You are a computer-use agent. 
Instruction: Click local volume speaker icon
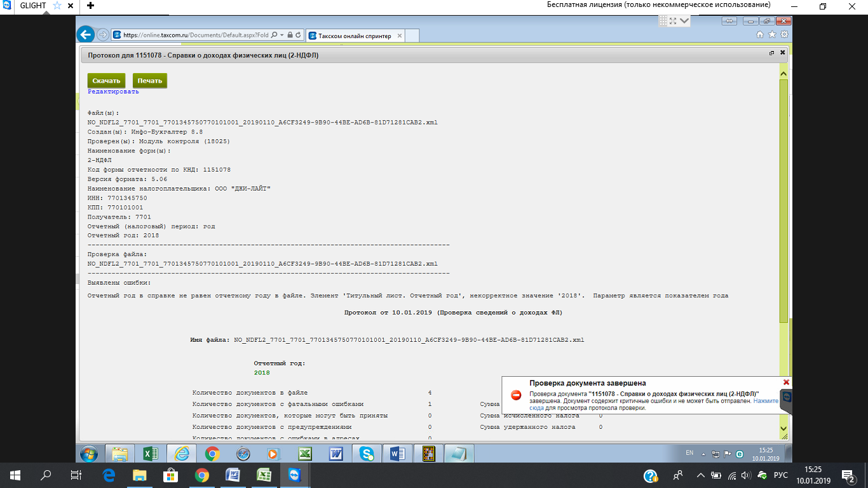pos(746,475)
